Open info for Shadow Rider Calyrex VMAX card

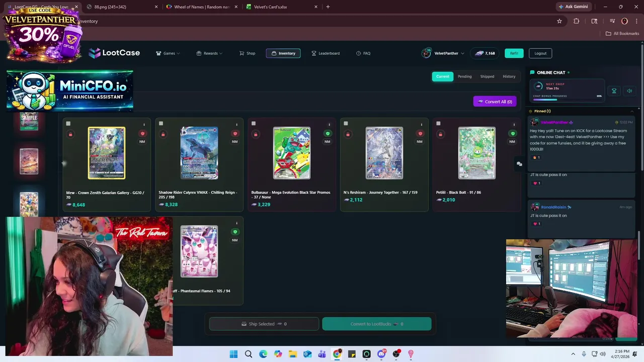click(x=236, y=124)
